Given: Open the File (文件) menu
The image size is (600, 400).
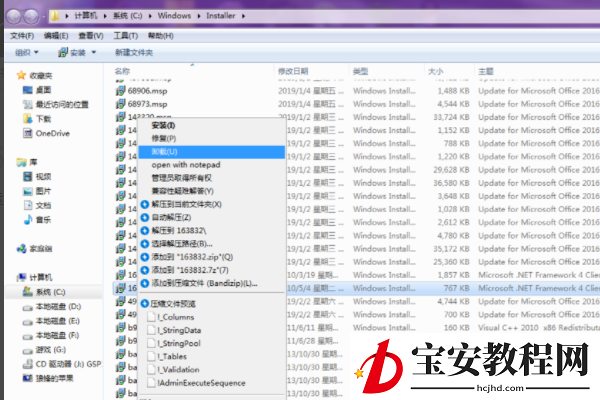Looking at the screenshot, I should point(22,36).
